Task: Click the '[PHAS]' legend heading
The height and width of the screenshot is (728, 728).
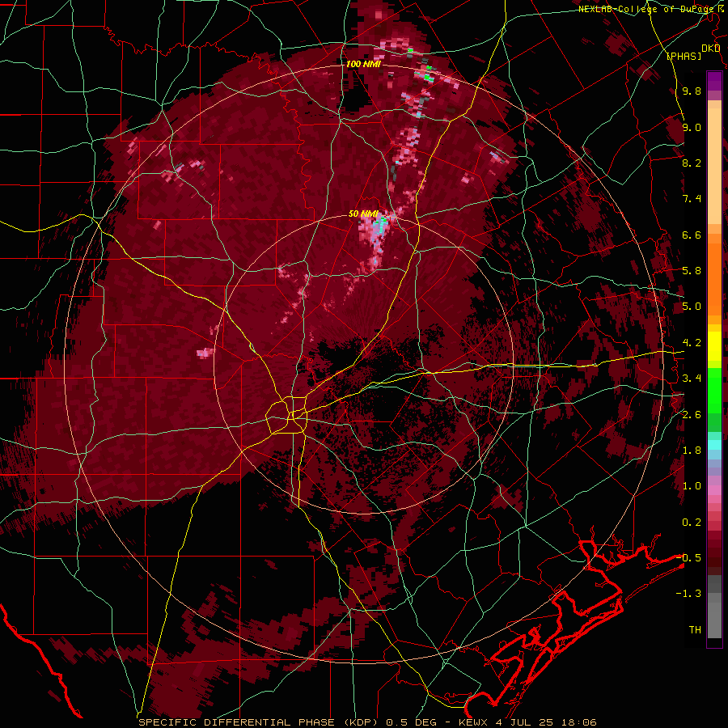Action: point(684,57)
